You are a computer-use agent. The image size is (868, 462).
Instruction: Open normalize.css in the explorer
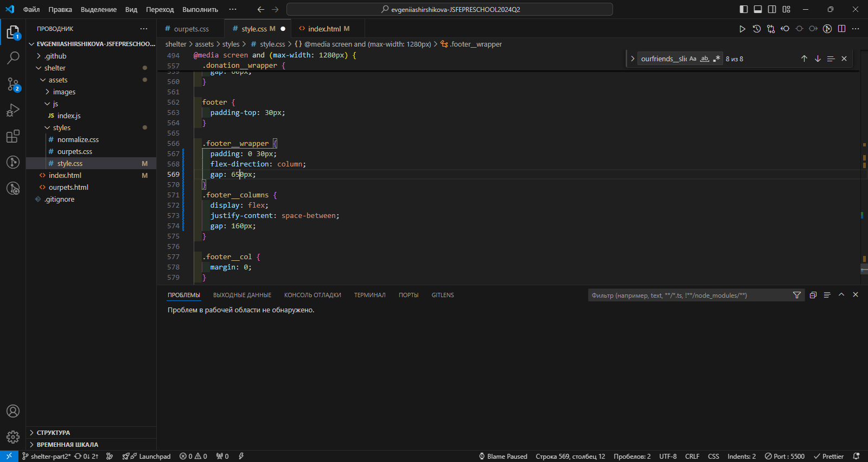pos(91,139)
